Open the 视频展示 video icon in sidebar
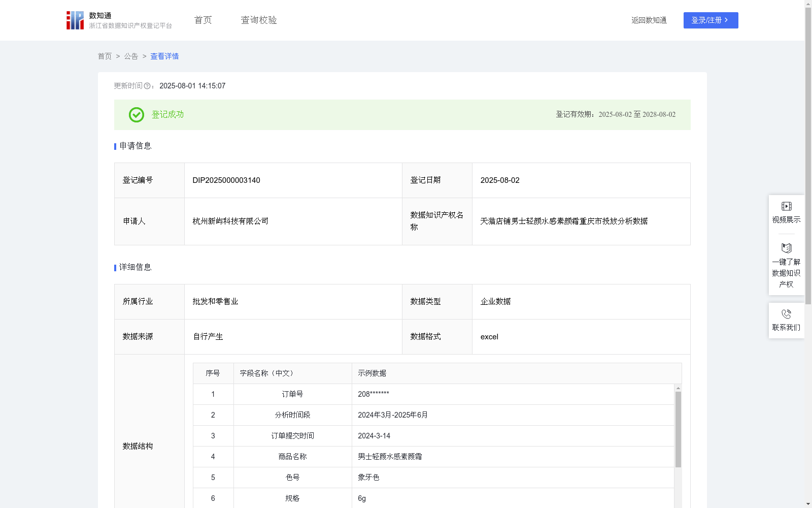The width and height of the screenshot is (812, 508). (786, 206)
